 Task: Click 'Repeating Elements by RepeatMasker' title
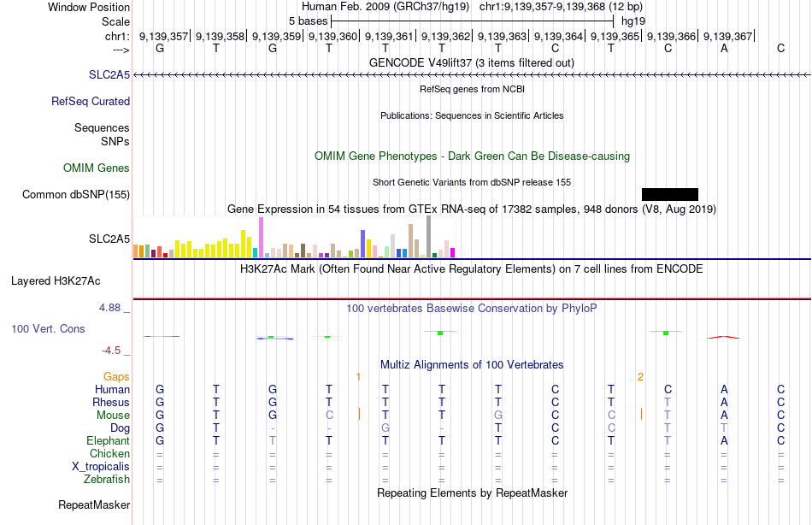coord(472,493)
